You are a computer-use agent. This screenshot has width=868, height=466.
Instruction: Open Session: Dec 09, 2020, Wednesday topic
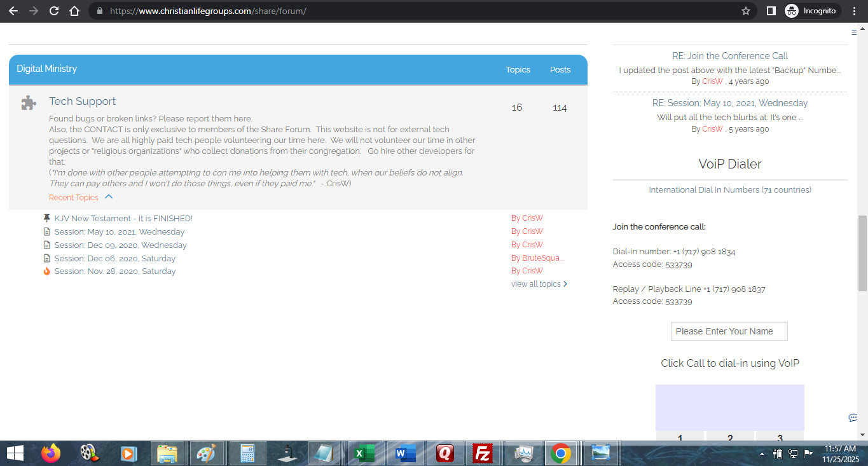click(120, 245)
